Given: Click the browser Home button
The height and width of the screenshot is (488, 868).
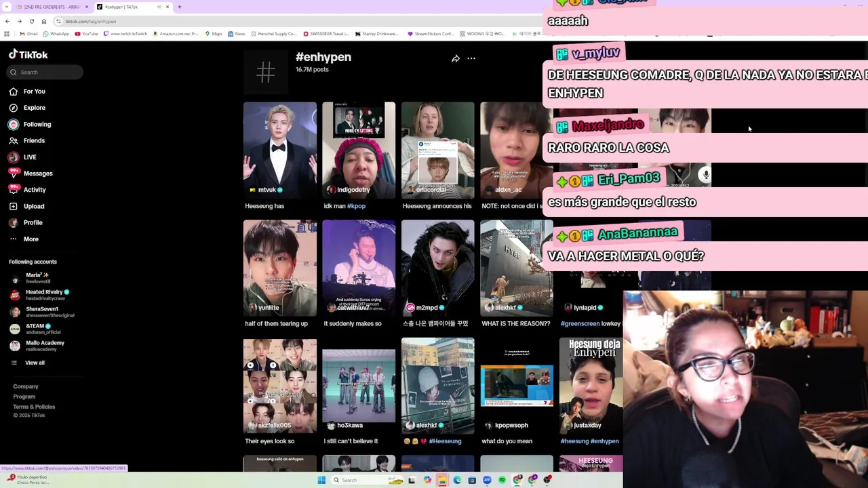Looking at the screenshot, I should (44, 21).
